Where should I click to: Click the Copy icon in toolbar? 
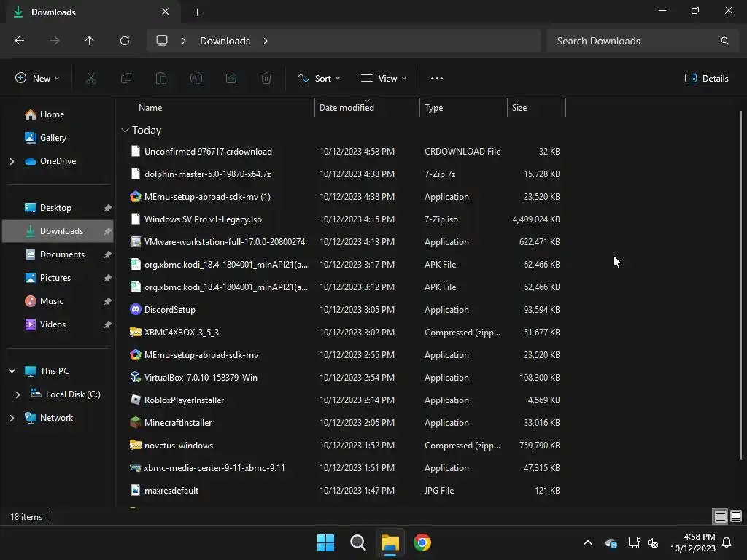[125, 79]
